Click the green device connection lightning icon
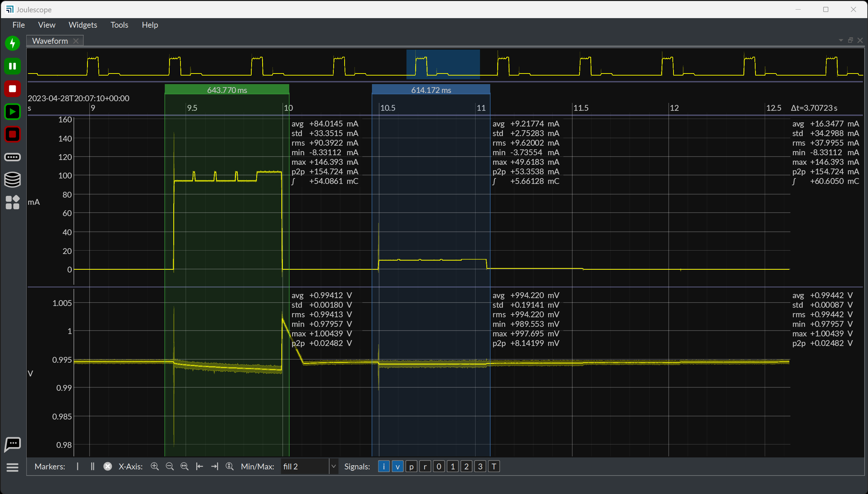The width and height of the screenshot is (868, 494). pyautogui.click(x=13, y=43)
